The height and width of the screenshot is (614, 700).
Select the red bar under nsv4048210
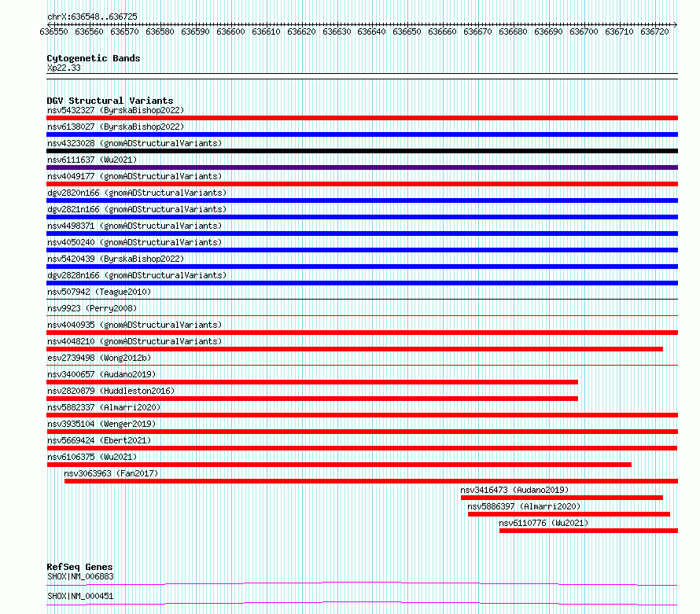tap(355, 349)
